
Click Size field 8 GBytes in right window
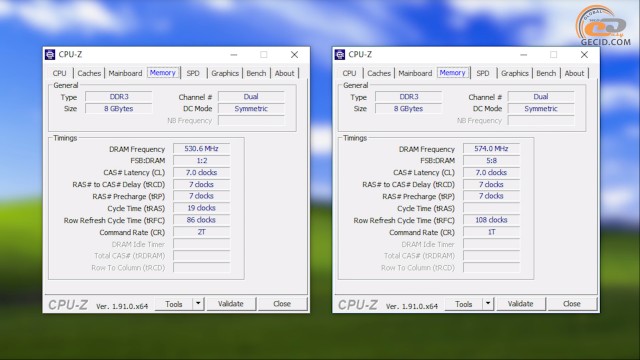point(409,109)
